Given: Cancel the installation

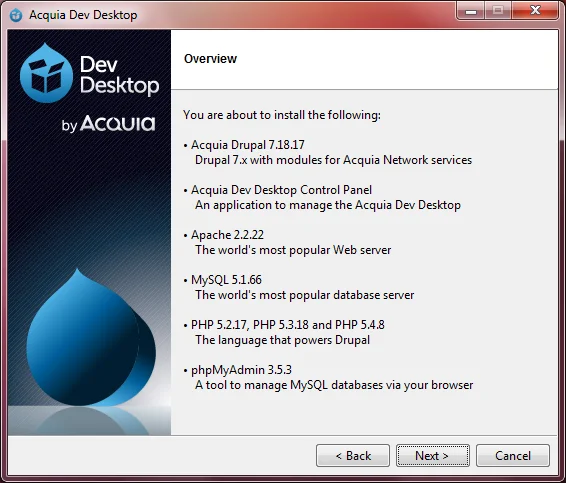Looking at the screenshot, I should 513,456.
